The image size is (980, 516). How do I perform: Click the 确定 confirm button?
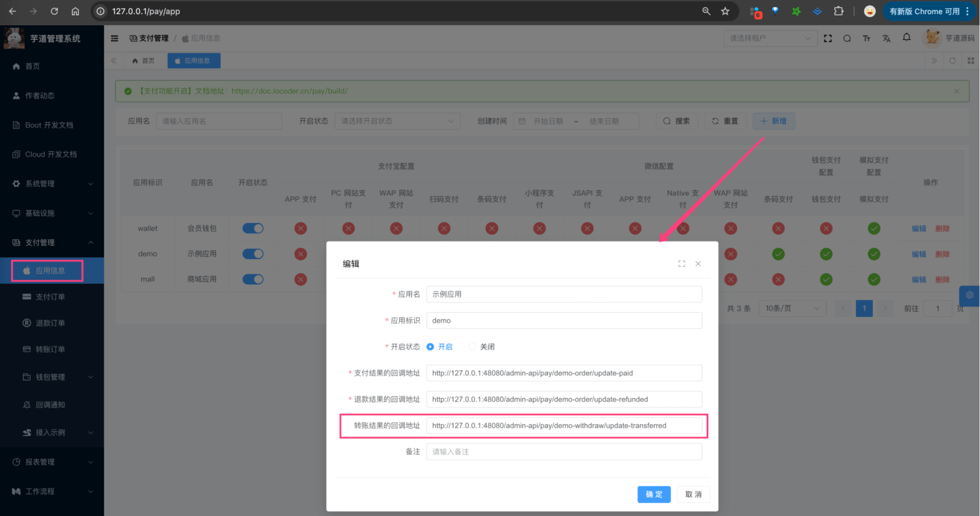coord(654,494)
